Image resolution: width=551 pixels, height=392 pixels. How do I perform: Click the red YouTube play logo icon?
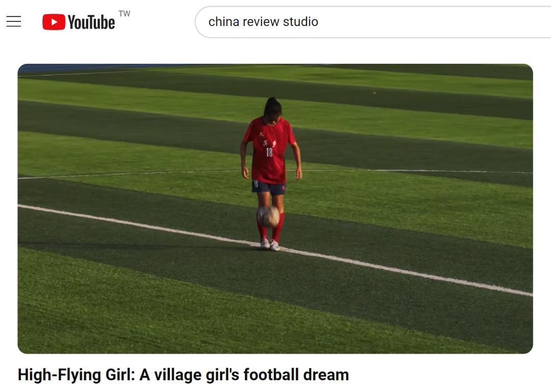point(54,22)
